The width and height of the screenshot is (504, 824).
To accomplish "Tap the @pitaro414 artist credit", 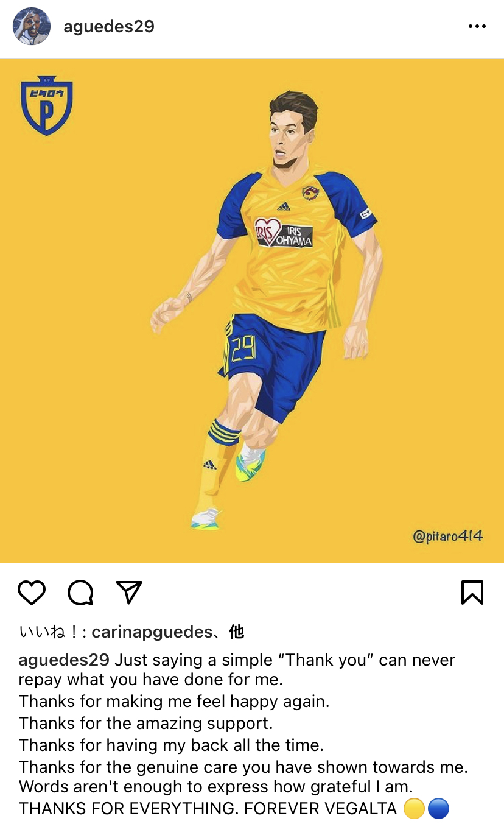I will [x=448, y=537].
